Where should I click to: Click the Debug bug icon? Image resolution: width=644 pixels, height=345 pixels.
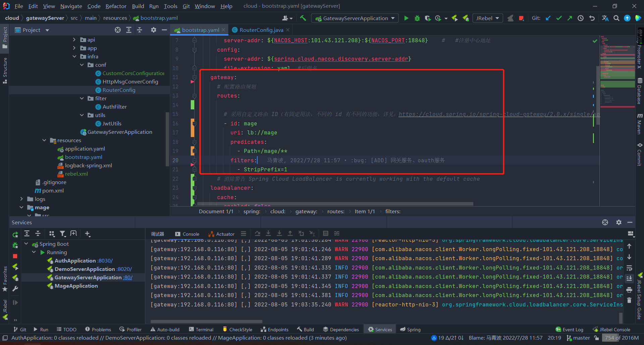coord(417,18)
